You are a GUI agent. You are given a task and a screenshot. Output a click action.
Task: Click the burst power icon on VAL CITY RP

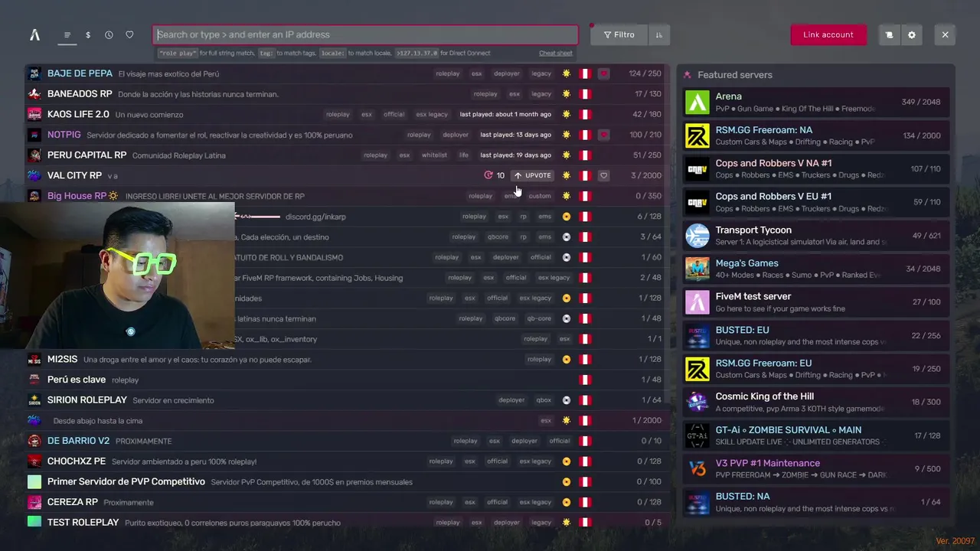point(488,175)
